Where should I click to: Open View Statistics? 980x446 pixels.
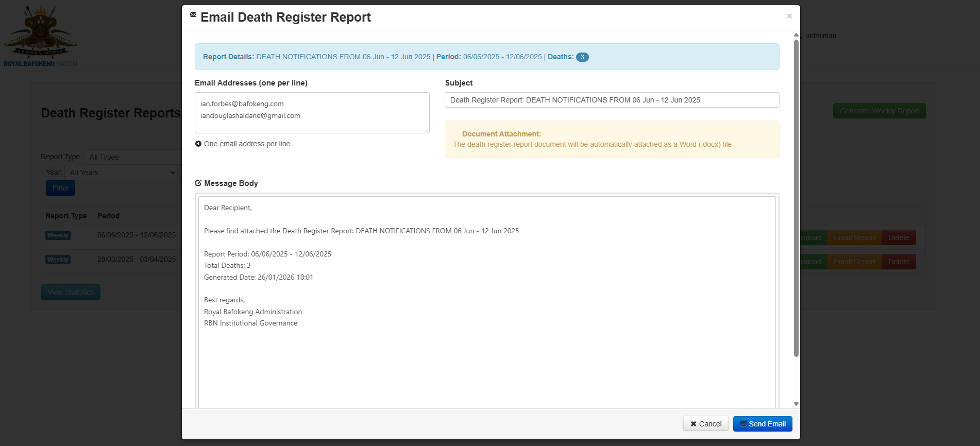point(71,292)
